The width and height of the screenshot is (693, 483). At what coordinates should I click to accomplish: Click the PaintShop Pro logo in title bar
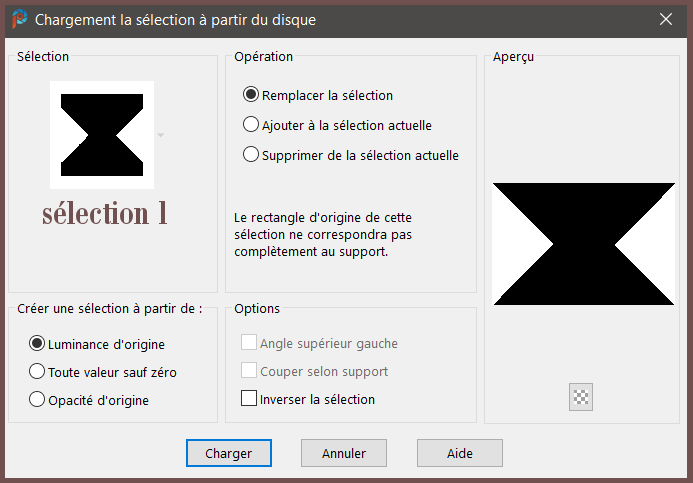[19, 19]
